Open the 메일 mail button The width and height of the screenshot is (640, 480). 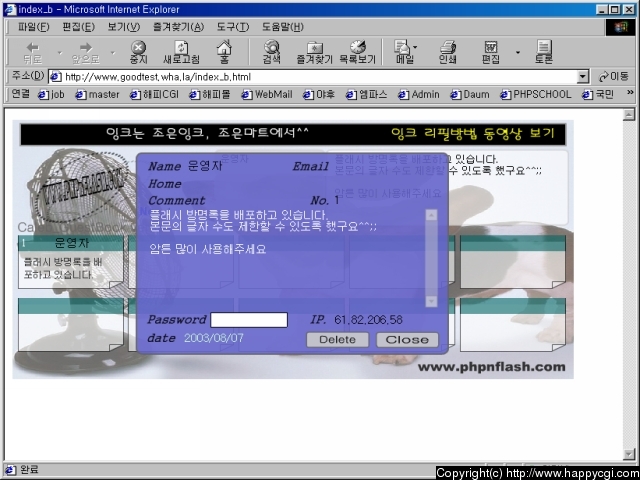[x=402, y=53]
